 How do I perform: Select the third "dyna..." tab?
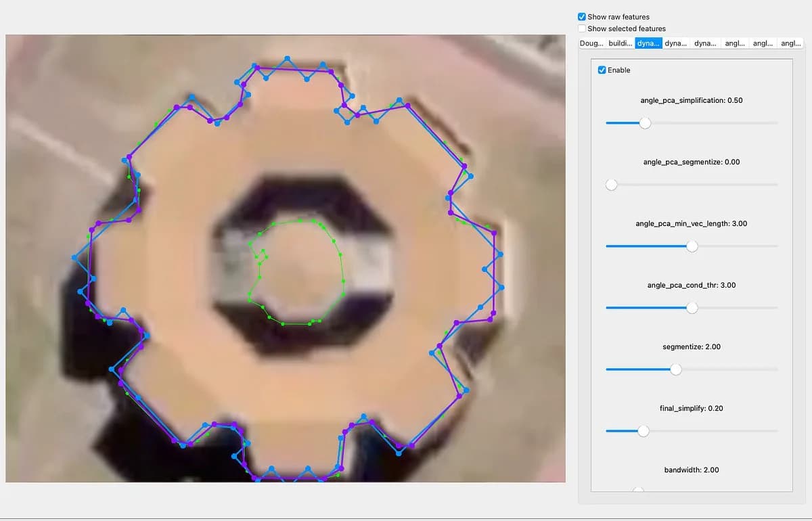(705, 43)
